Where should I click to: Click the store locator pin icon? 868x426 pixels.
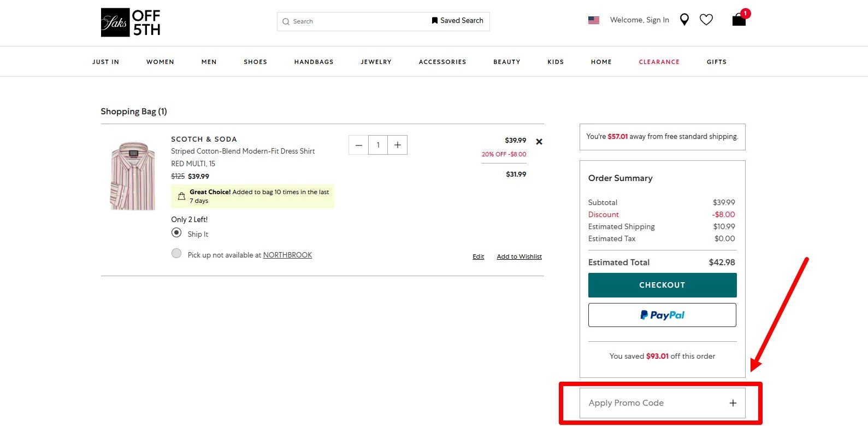(684, 20)
